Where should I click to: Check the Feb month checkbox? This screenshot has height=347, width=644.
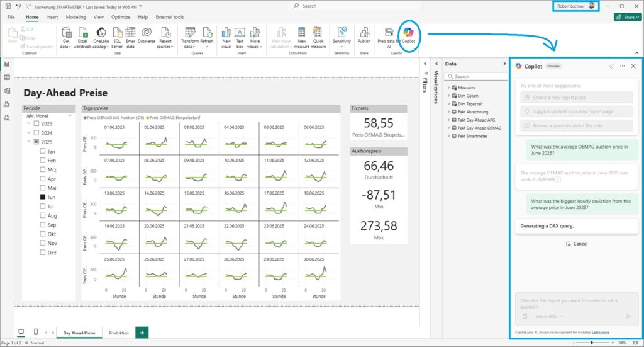[43, 161]
